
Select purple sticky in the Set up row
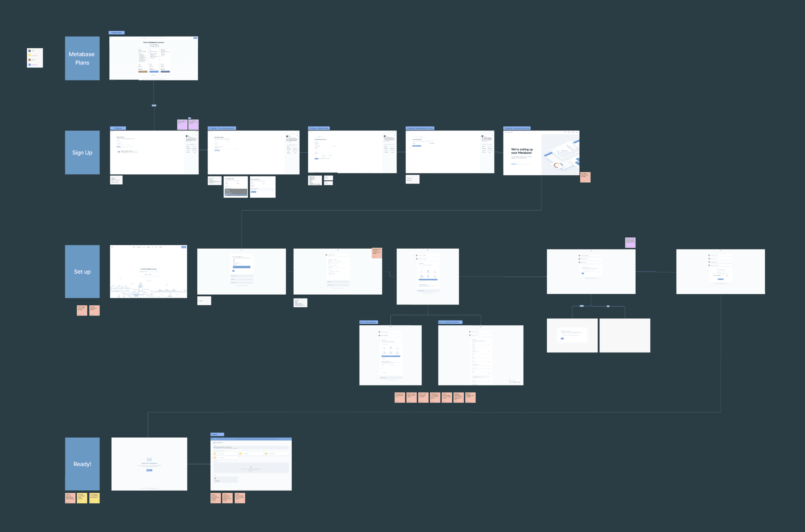(630, 242)
